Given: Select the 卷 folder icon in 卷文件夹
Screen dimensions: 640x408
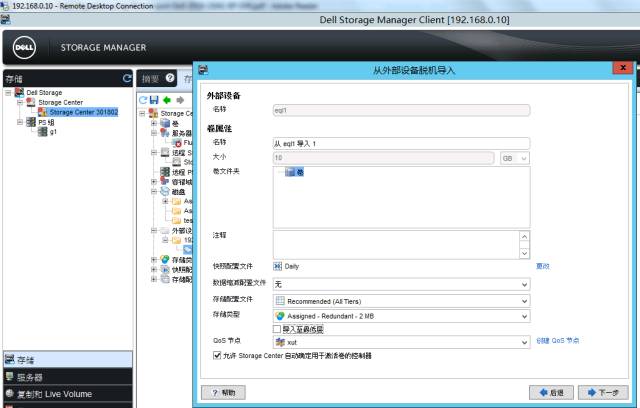Looking at the screenshot, I should tap(290, 172).
